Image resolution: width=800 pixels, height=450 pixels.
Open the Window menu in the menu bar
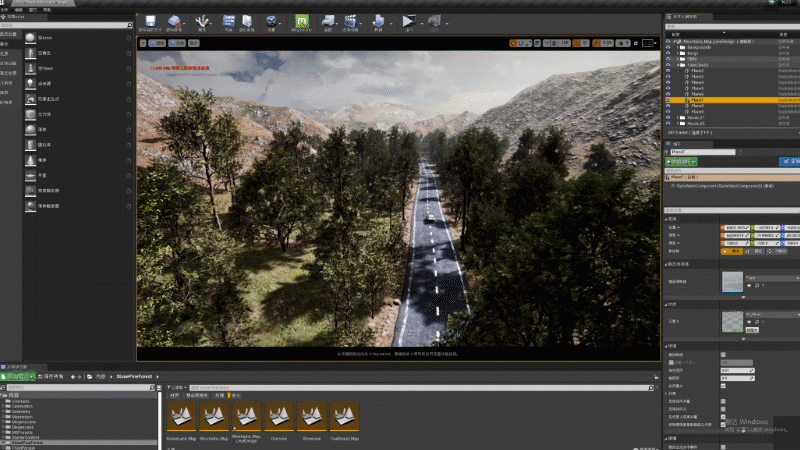click(33, 10)
